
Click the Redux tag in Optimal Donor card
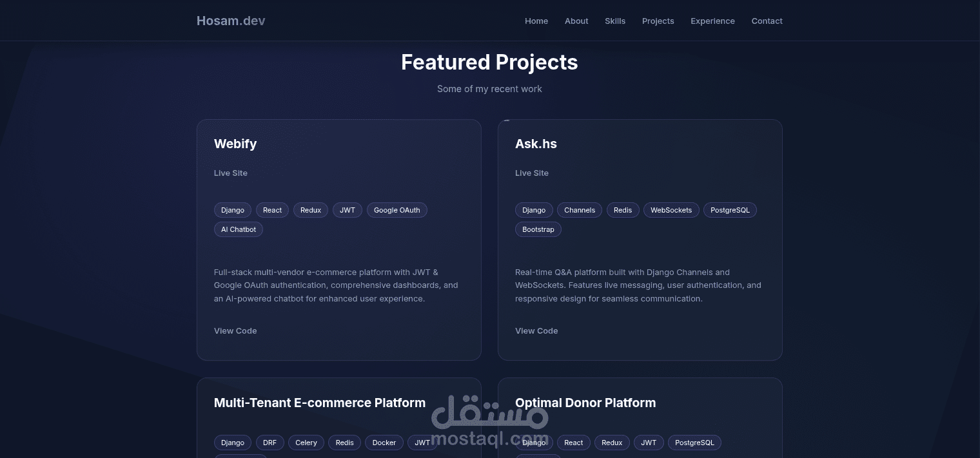[612, 443]
